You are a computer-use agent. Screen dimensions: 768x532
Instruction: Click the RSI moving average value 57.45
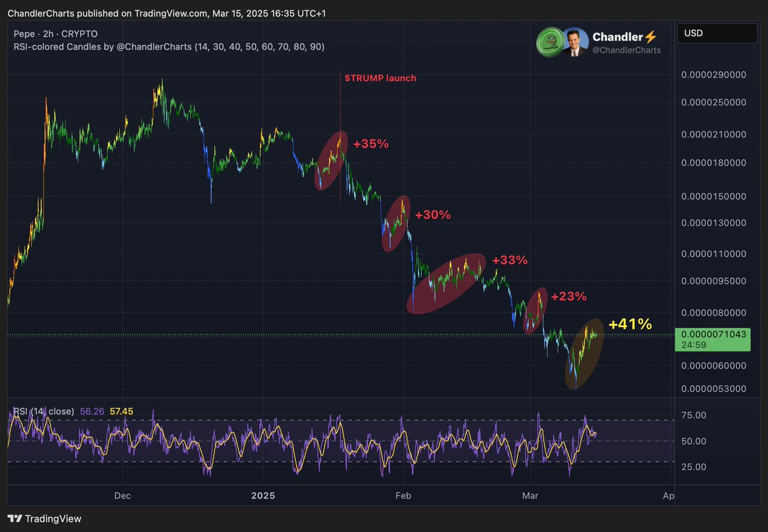click(x=122, y=411)
